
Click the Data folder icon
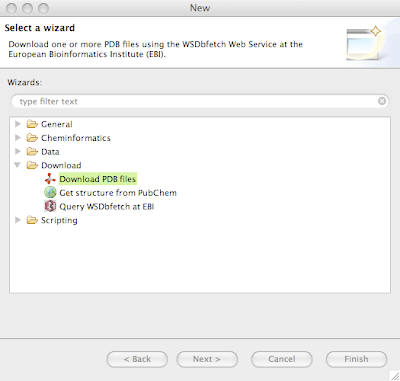(x=32, y=151)
